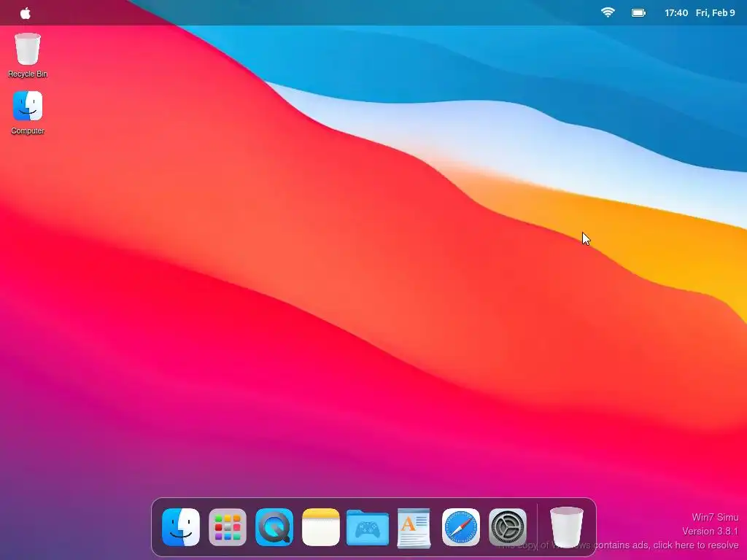Screen dimensions: 747x560
Task: Launch the text editor document icon
Action: pos(414,528)
